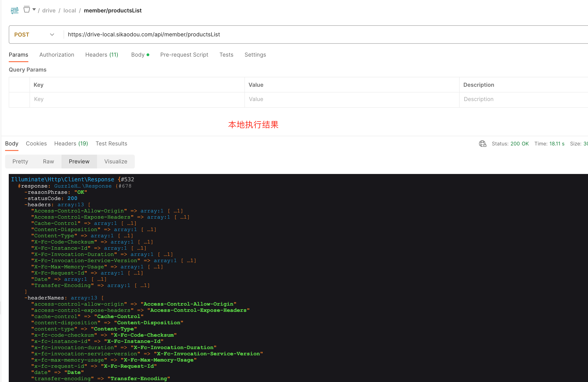The height and width of the screenshot is (382, 588).
Task: Expand the "Content-Type" array:1 entry
Action: (x=112, y=236)
